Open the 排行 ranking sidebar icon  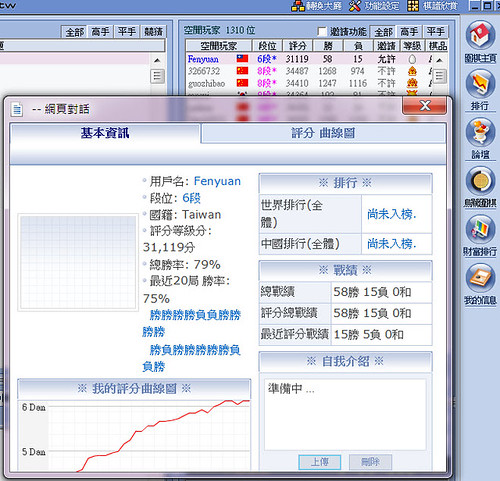pos(480,84)
